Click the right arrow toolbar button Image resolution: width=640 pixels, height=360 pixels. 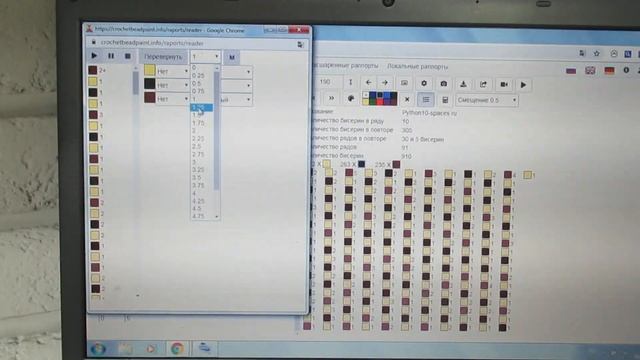pos(384,83)
